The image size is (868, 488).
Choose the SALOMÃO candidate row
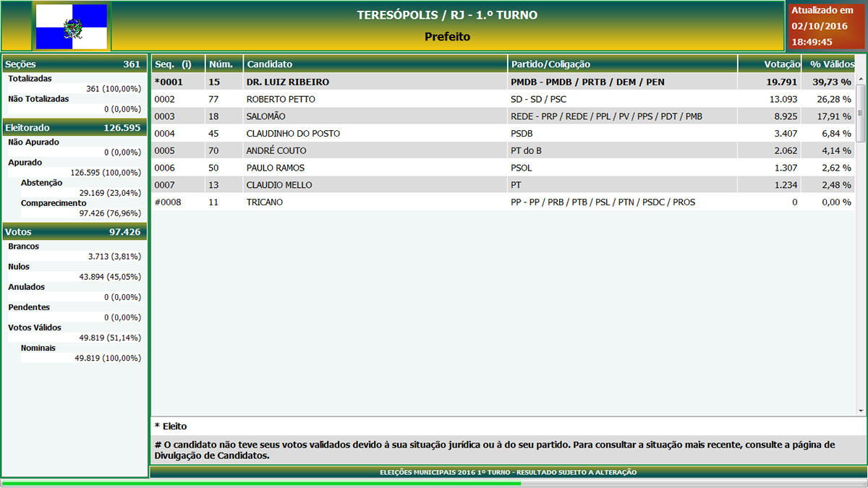coord(266,116)
